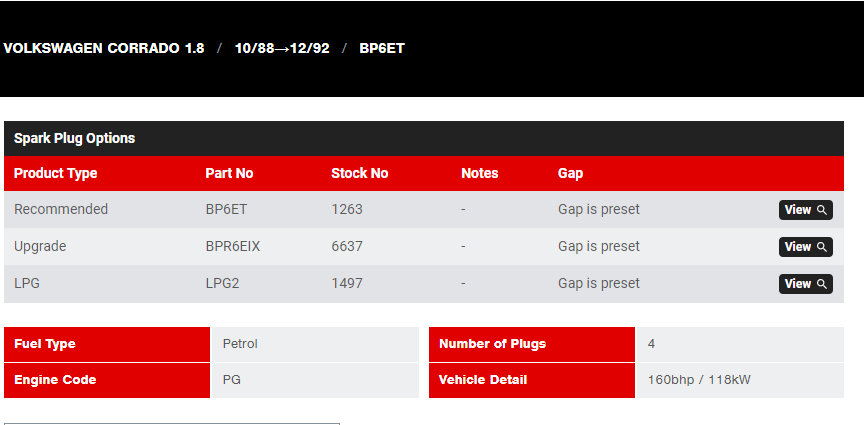Click the Stock No column header
The image size is (864, 425).
point(359,173)
